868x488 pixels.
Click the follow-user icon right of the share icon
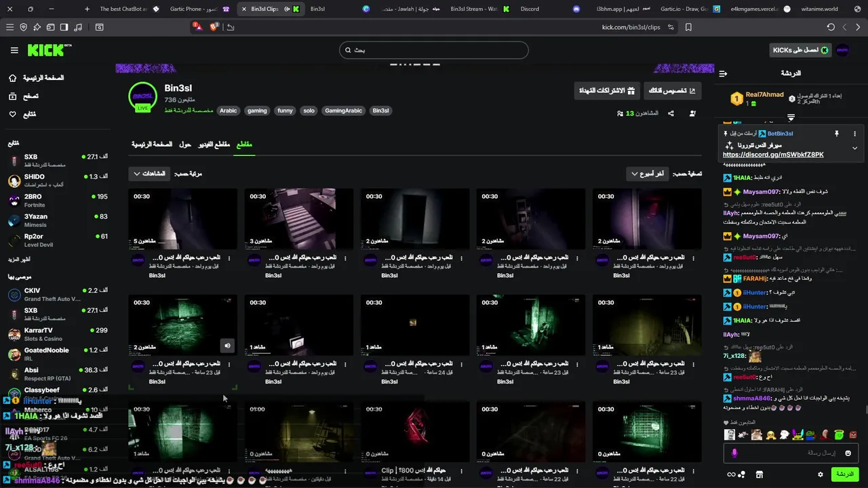[692, 113]
